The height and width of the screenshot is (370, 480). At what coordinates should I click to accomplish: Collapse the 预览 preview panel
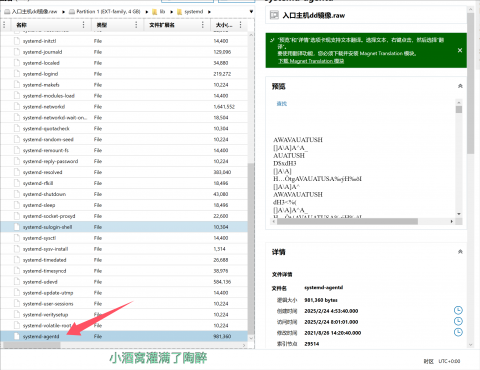460,86
